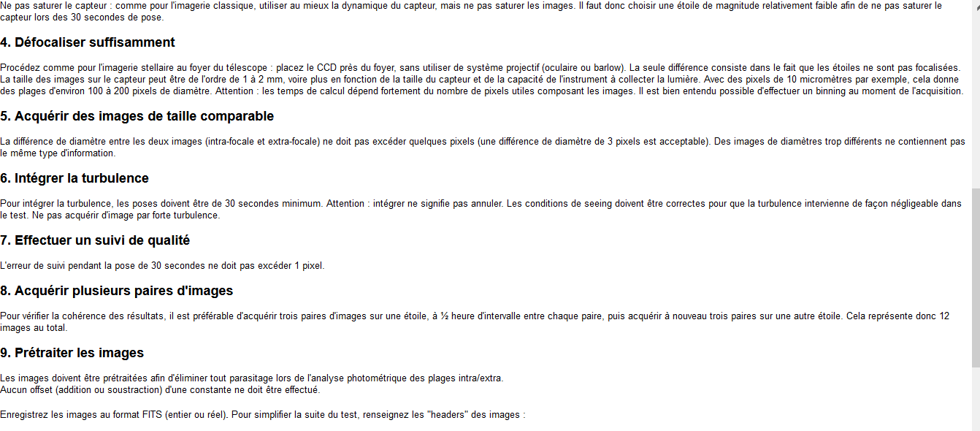Click the line starting 'Enregistrez les images au format FITS'

click(x=263, y=415)
